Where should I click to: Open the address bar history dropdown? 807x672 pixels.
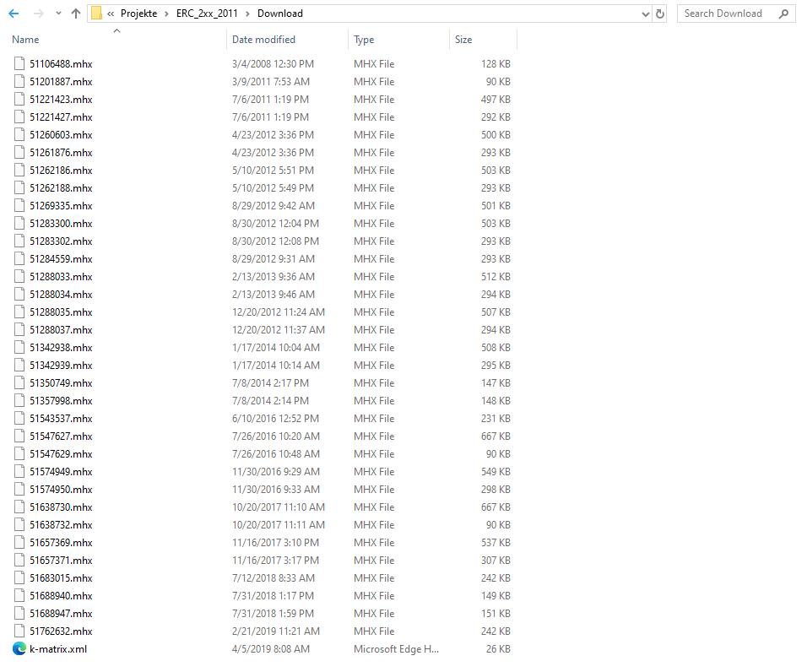click(646, 14)
